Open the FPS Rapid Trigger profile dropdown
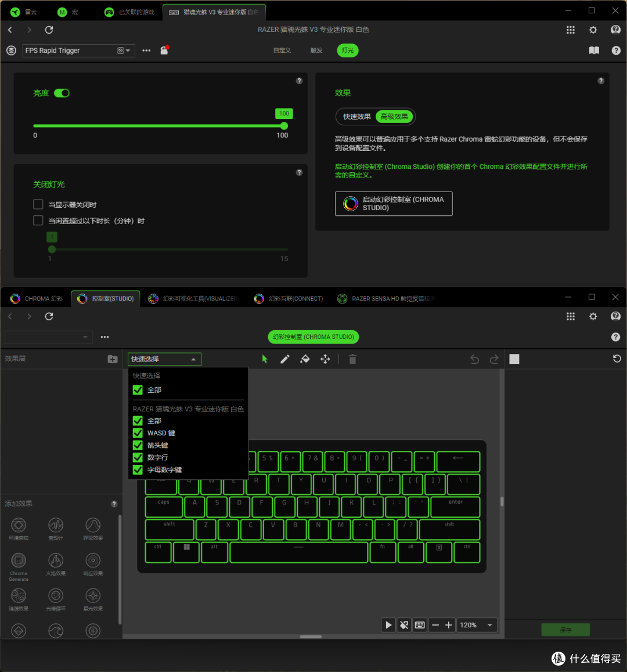 pyautogui.click(x=79, y=50)
